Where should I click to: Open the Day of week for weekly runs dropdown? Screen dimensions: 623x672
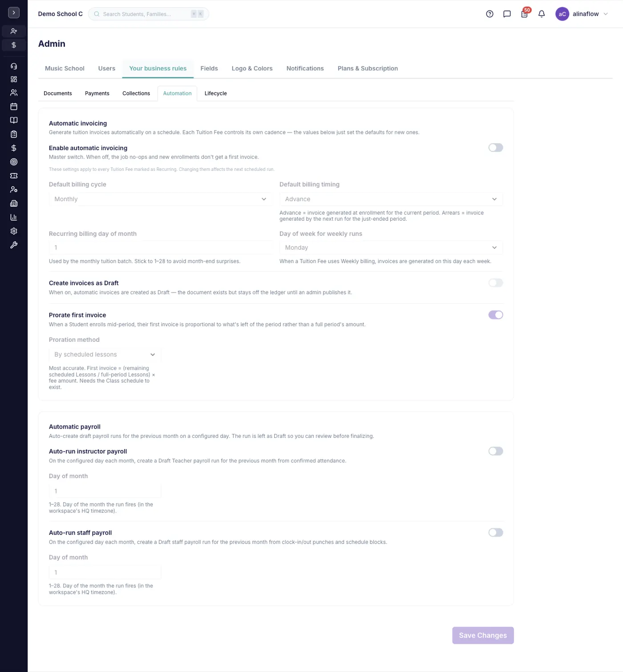391,247
